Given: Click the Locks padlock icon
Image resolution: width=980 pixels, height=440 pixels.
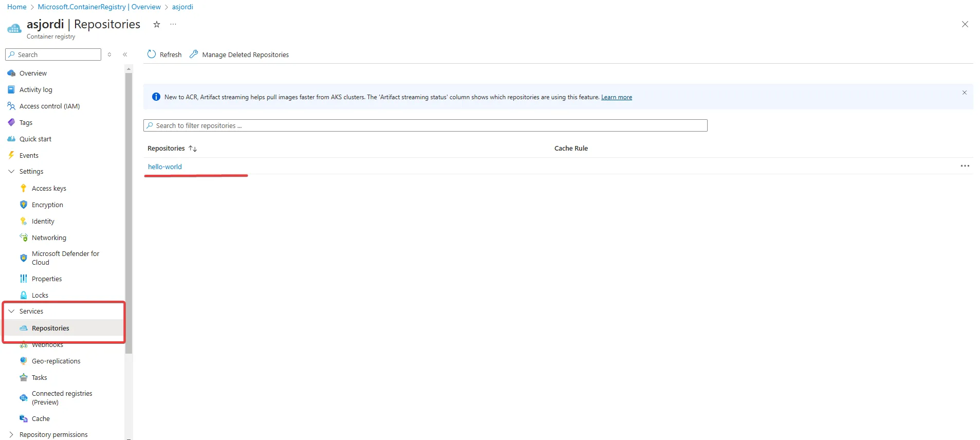Looking at the screenshot, I should tap(24, 295).
